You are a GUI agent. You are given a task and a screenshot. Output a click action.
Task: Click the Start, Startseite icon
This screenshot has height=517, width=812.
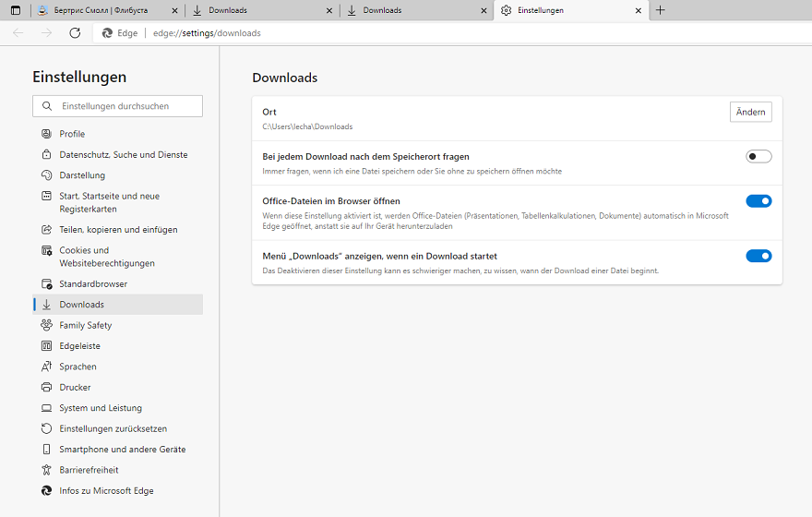pos(47,196)
